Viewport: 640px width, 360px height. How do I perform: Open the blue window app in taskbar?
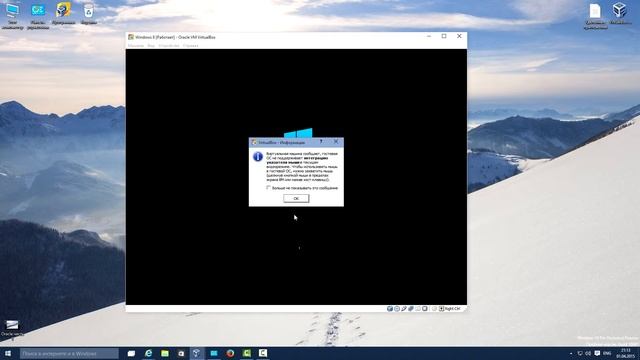coord(213,353)
